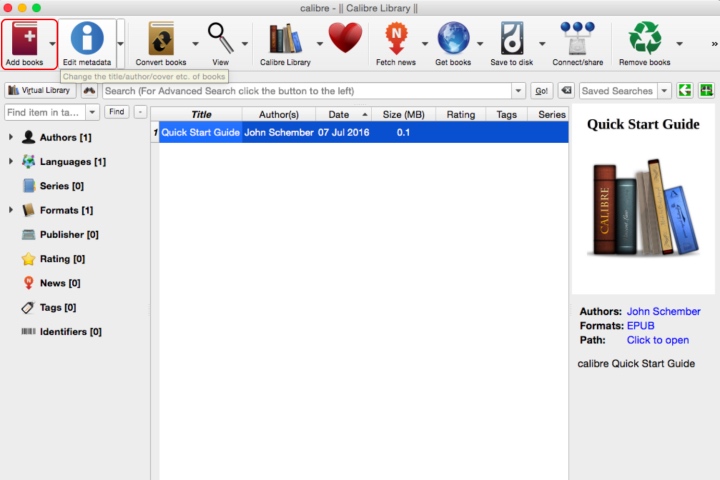The width and height of the screenshot is (720, 480).
Task: Click the Fetch news icon
Action: click(x=396, y=39)
